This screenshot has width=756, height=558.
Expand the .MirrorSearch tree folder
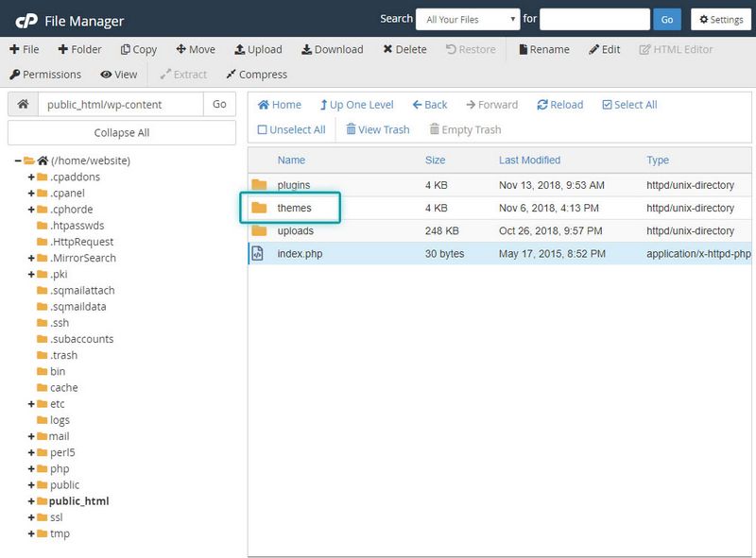coord(31,258)
